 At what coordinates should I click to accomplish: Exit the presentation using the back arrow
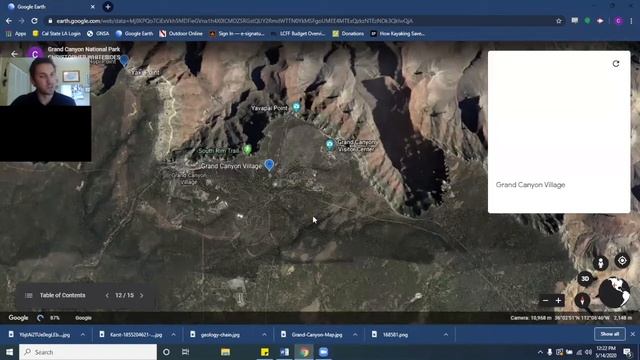pos(14,54)
